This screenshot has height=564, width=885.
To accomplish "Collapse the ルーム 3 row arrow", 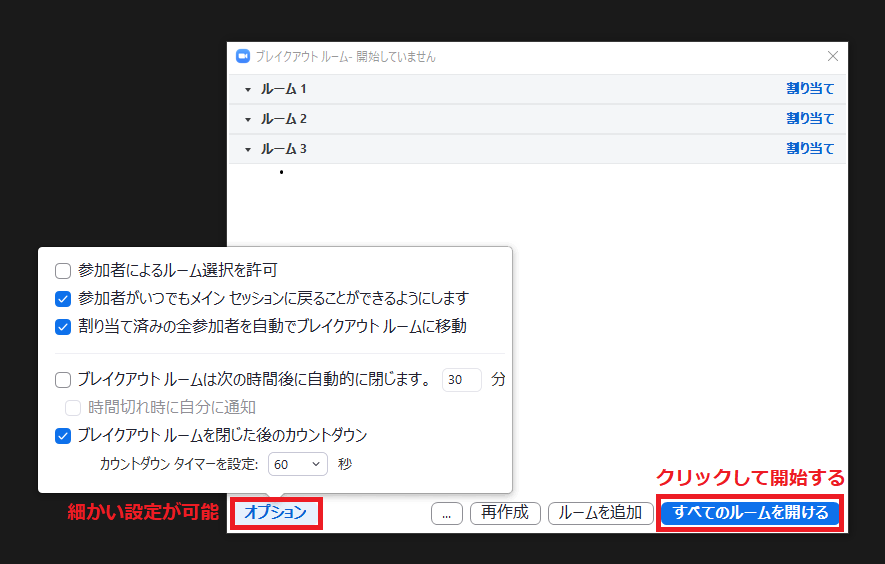I will [248, 150].
